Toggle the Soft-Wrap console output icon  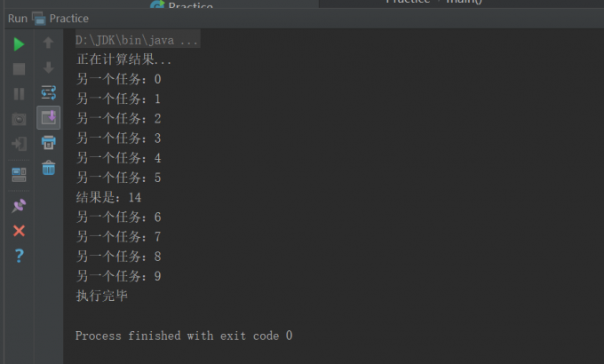coord(49,92)
